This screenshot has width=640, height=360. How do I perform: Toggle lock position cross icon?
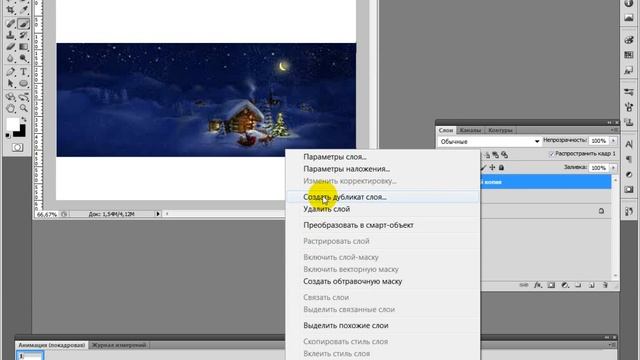tap(492, 167)
